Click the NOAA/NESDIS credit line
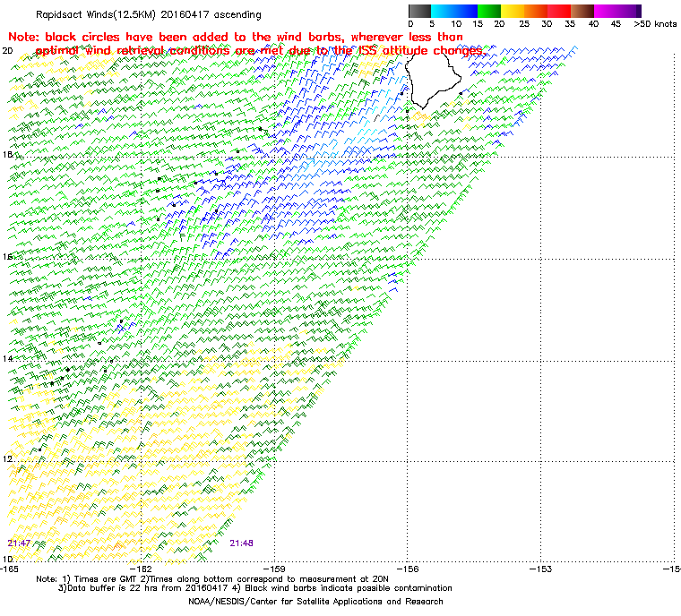This screenshot has height=616, width=681. 315,602
